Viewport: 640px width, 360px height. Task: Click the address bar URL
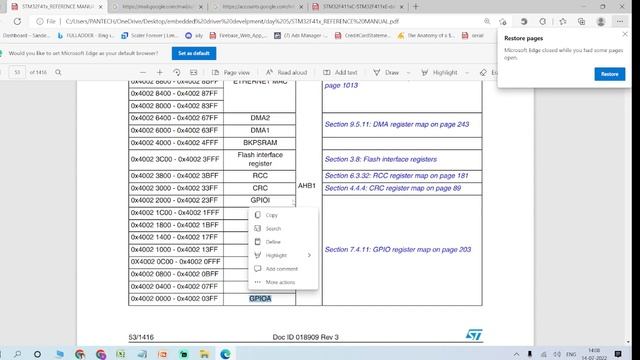[232, 21]
